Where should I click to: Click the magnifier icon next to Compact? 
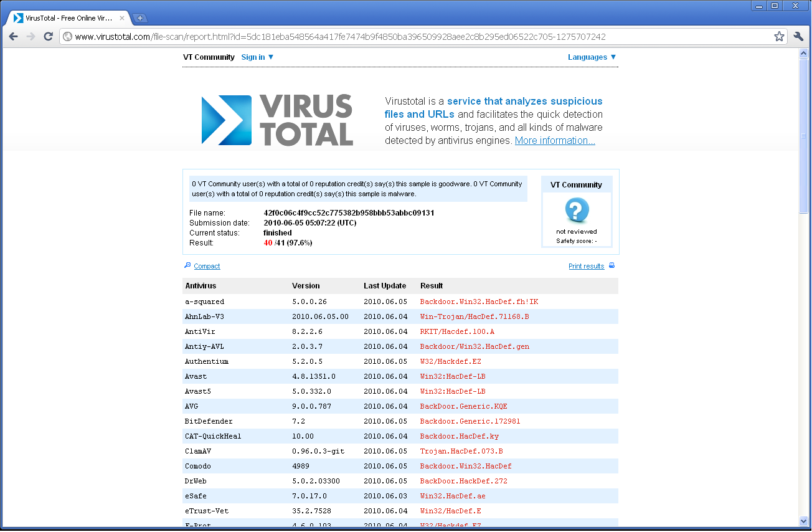187,265
